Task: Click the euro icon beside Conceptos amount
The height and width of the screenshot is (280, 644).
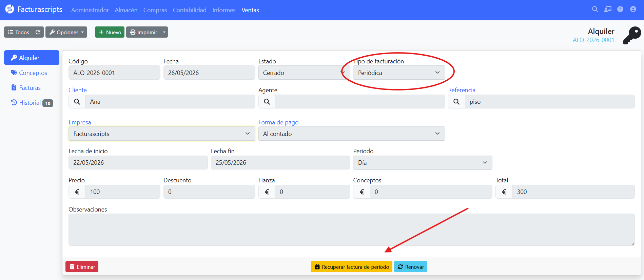Action: click(x=362, y=192)
